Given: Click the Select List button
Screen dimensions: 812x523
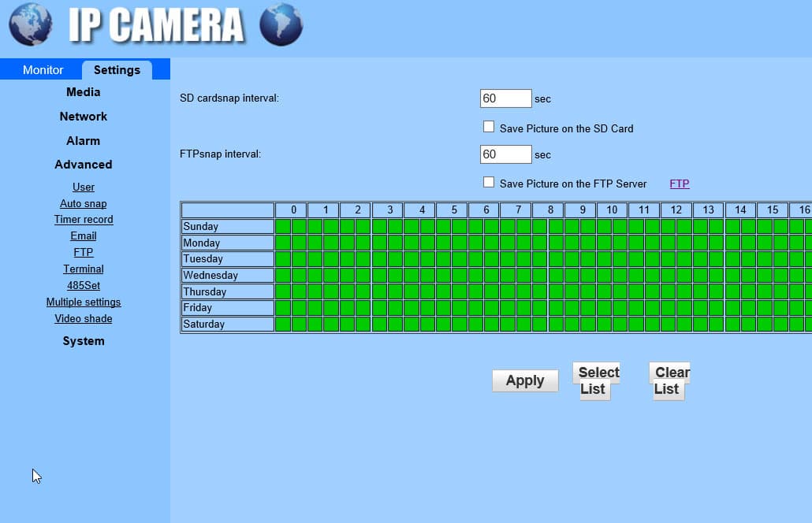Looking at the screenshot, I should click(x=597, y=380).
